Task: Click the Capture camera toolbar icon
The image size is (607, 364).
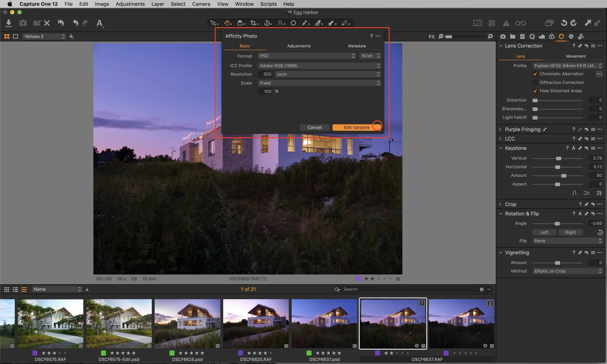Action: pos(23,23)
